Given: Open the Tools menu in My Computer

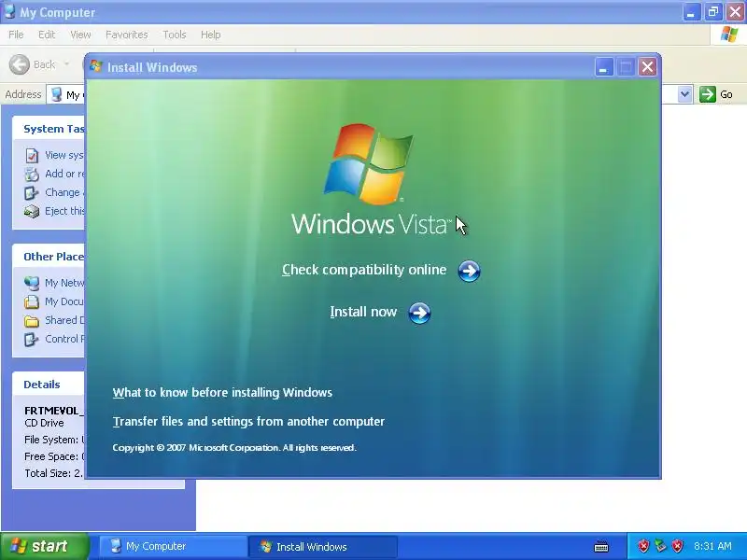Looking at the screenshot, I should click(x=175, y=35).
